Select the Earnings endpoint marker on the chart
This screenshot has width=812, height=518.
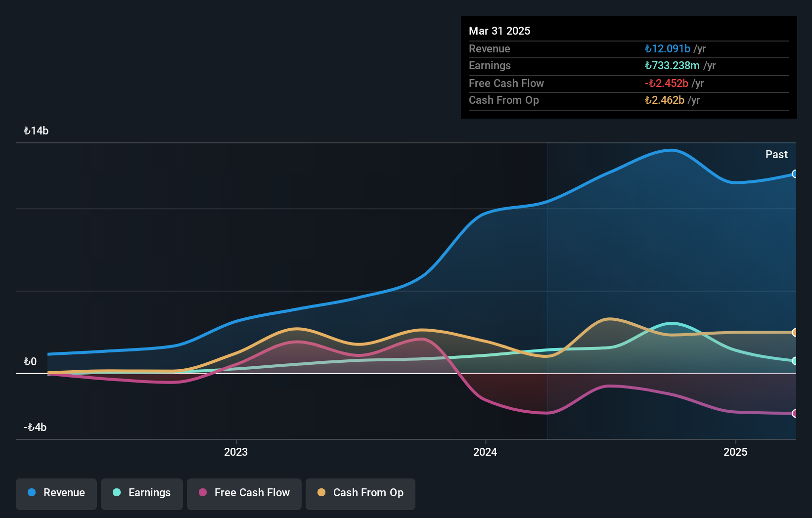tap(795, 361)
